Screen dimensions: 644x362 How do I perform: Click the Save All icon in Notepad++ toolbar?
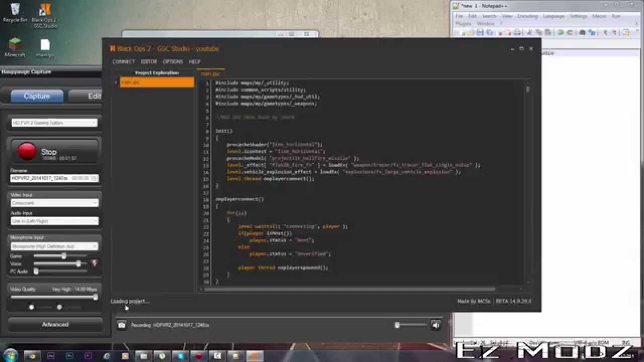pos(489,33)
